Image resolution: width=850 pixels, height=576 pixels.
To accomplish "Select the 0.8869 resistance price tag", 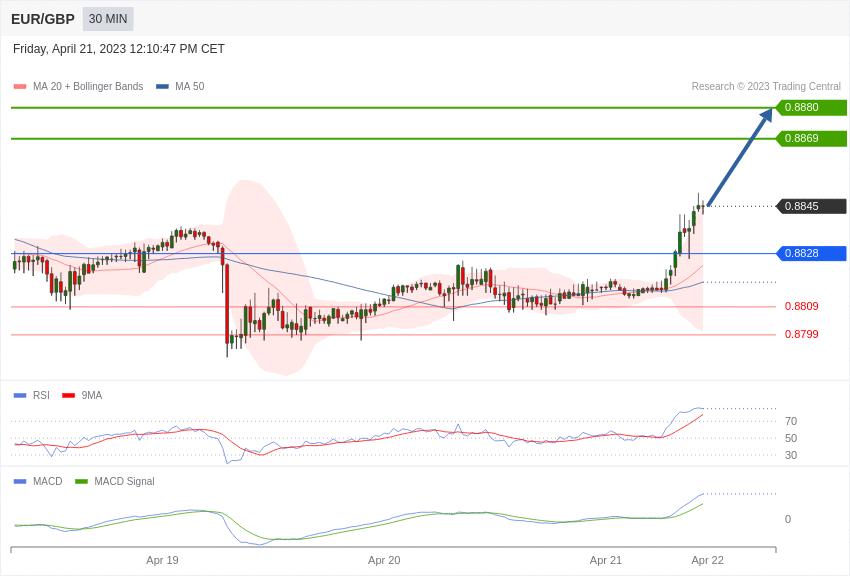I will click(812, 138).
